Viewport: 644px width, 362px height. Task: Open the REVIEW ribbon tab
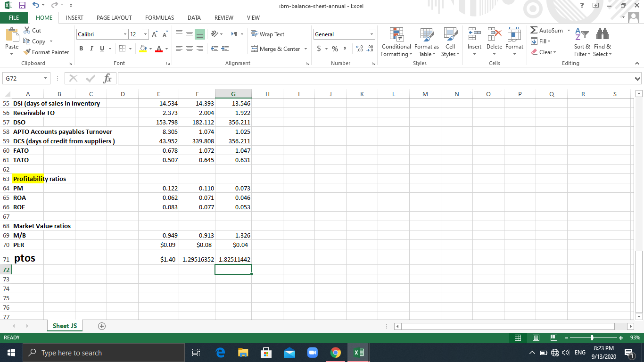pos(223,17)
